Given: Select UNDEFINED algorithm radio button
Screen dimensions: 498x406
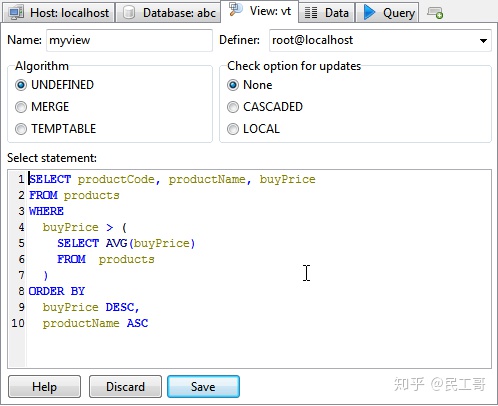Looking at the screenshot, I should click(x=21, y=85).
